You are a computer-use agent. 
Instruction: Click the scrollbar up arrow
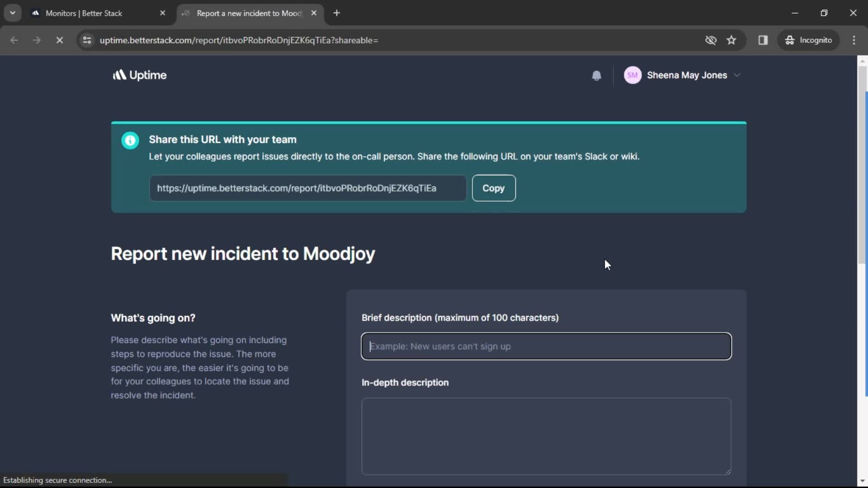click(x=862, y=61)
